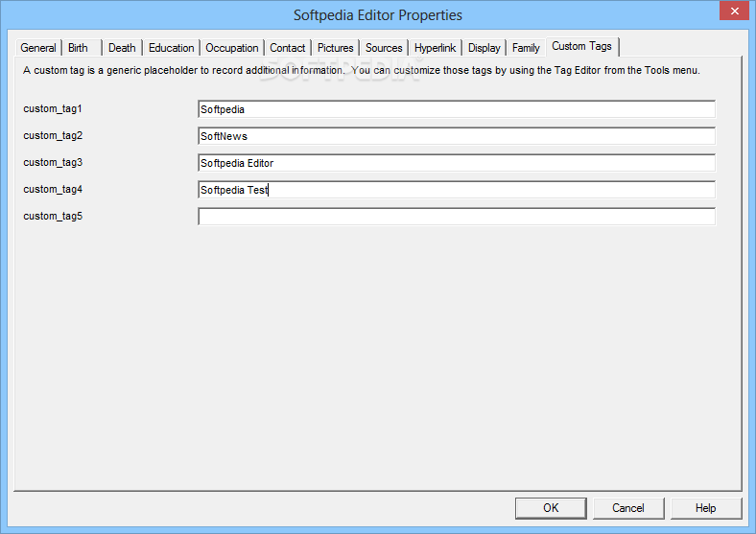This screenshot has width=756, height=534.
Task: Click the Softpedia Editor Properties title bar text
Action: (377, 15)
